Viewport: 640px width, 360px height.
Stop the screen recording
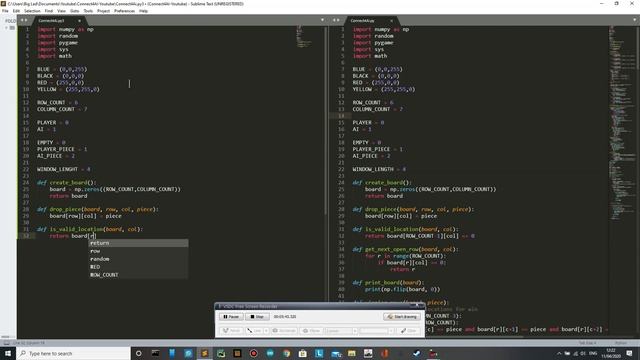[x=257, y=317]
